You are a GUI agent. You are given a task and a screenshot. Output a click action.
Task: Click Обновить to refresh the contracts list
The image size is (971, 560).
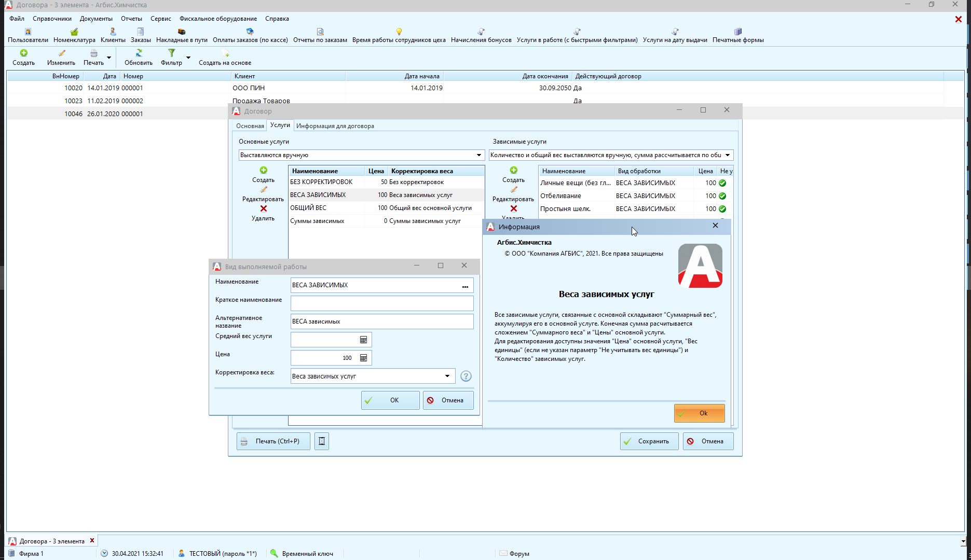139,57
